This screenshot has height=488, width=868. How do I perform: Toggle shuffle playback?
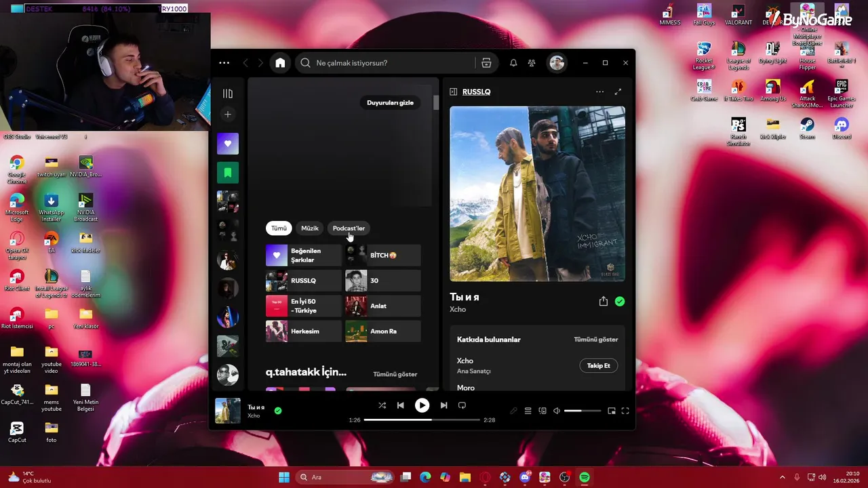382,405
